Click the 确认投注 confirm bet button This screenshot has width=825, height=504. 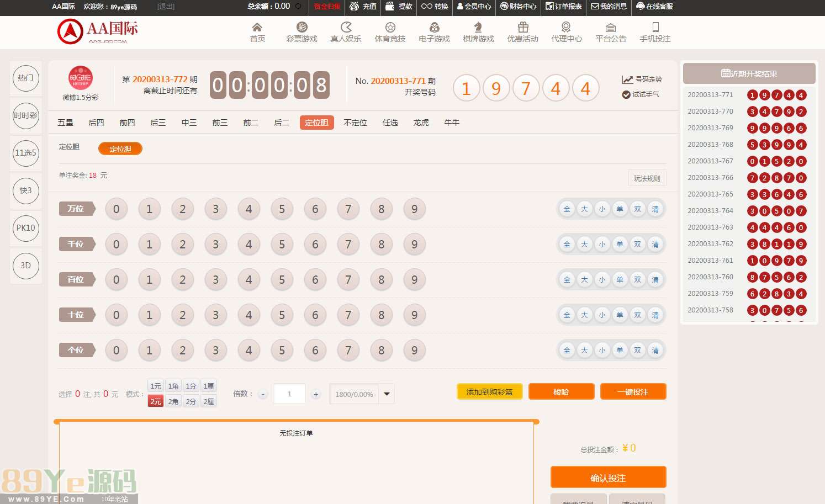pyautogui.click(x=608, y=478)
